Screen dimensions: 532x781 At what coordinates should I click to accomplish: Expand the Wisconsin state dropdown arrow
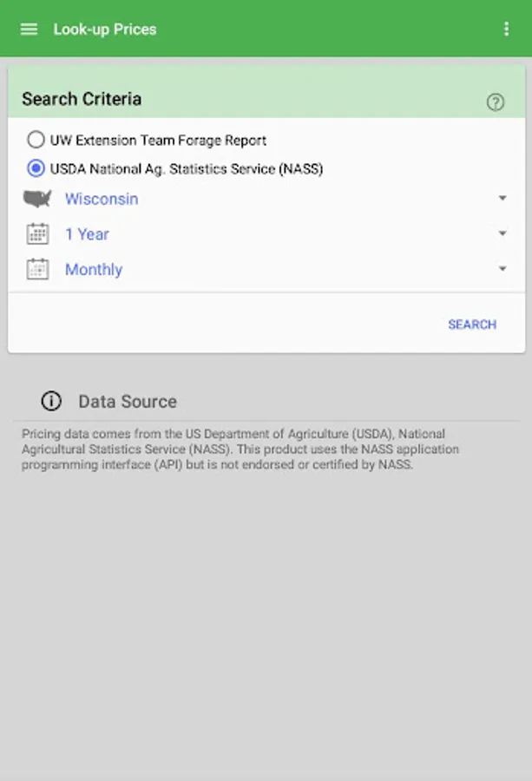point(502,199)
